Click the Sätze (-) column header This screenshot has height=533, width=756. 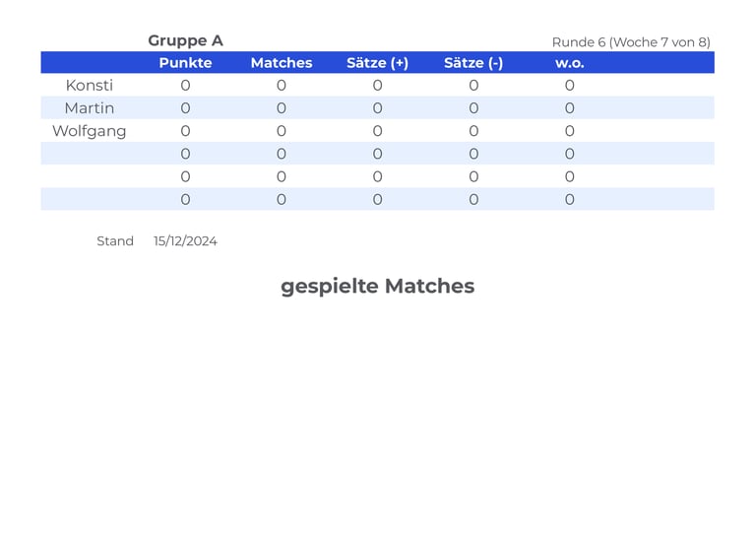(x=473, y=63)
